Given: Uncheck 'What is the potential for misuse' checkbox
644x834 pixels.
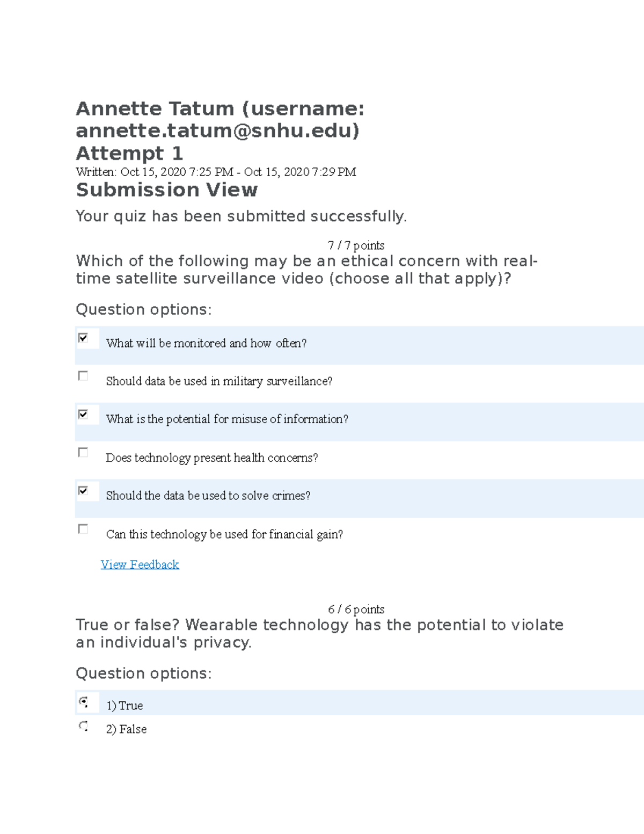Looking at the screenshot, I should click(83, 414).
